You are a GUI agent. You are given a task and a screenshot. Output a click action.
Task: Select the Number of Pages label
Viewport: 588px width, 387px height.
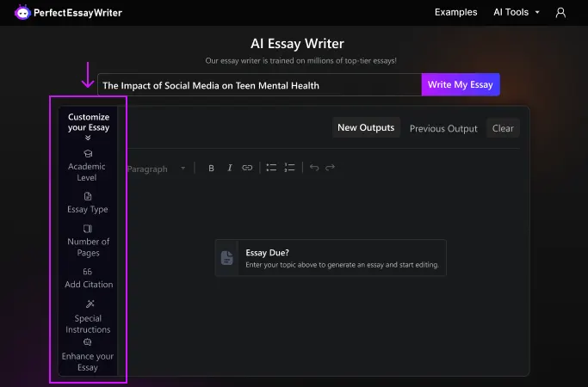click(x=89, y=247)
